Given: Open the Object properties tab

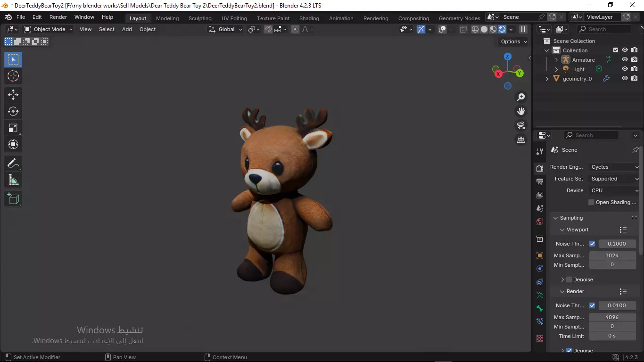Looking at the screenshot, I should click(540, 255).
